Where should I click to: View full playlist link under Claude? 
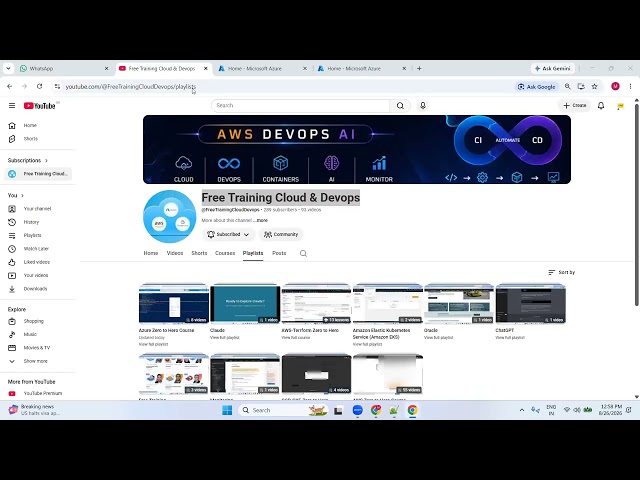tap(224, 338)
